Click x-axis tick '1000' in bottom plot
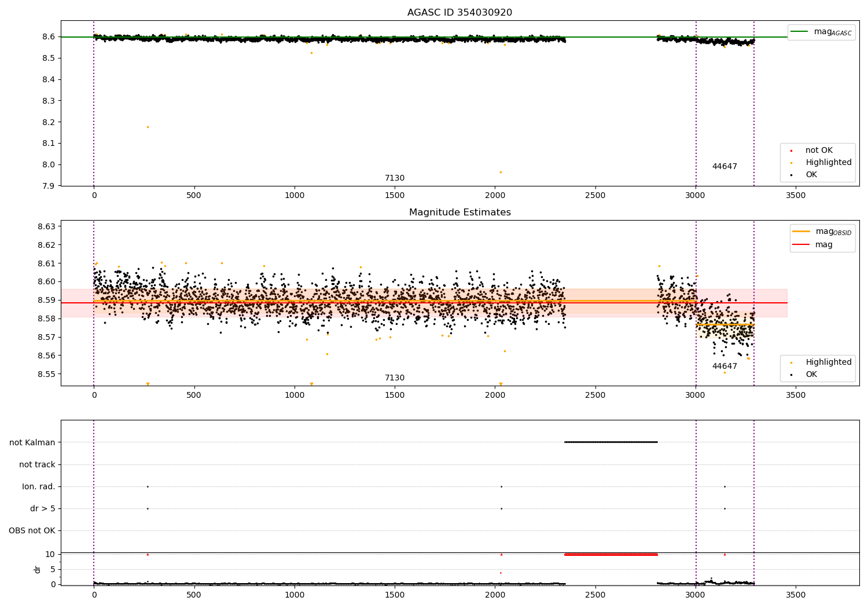This screenshot has height=608, width=868. point(295,594)
